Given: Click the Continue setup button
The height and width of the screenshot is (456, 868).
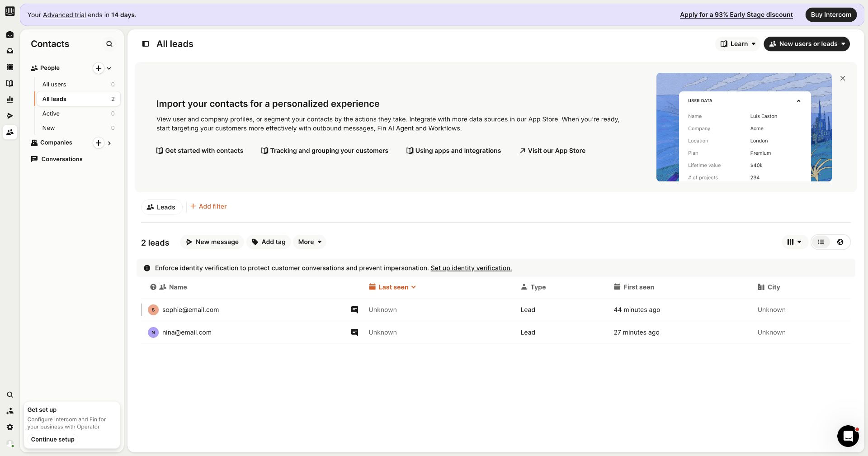Looking at the screenshot, I should click(x=53, y=439).
